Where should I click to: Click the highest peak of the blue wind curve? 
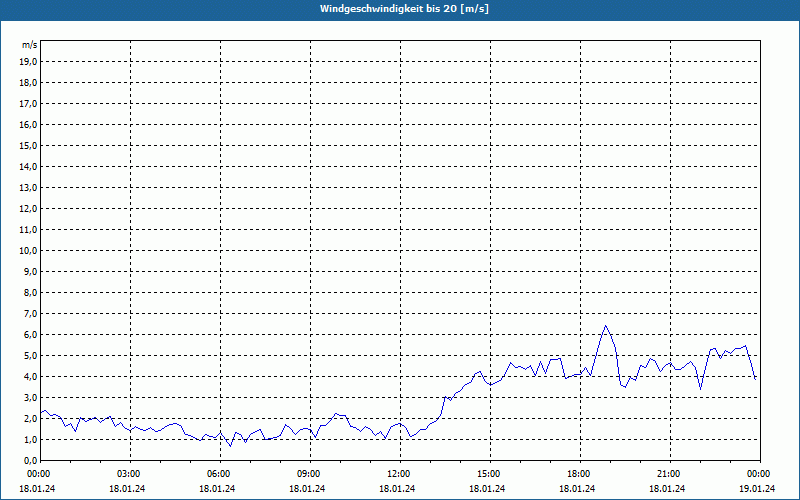(606, 326)
